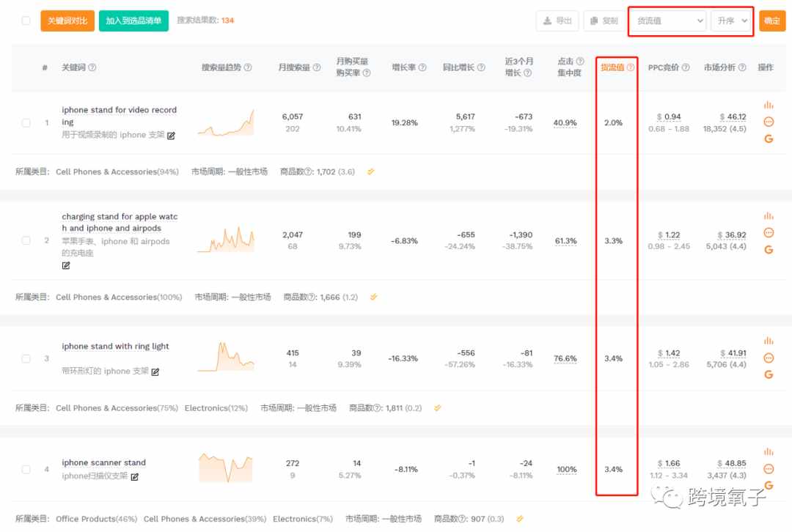Viewport: 792px width, 532px height.
Task: Click the orange 关键词对比 button
Action: [67, 21]
